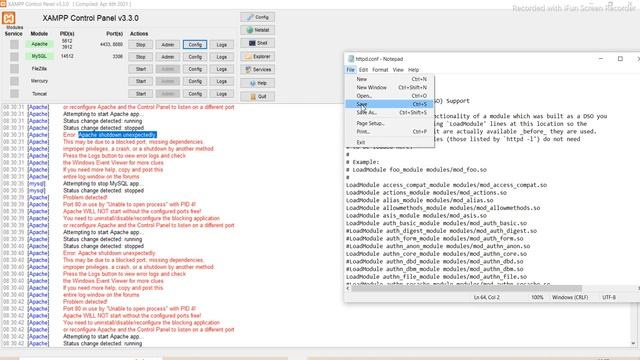Open the Services button
The image size is (640, 360).
point(258,70)
